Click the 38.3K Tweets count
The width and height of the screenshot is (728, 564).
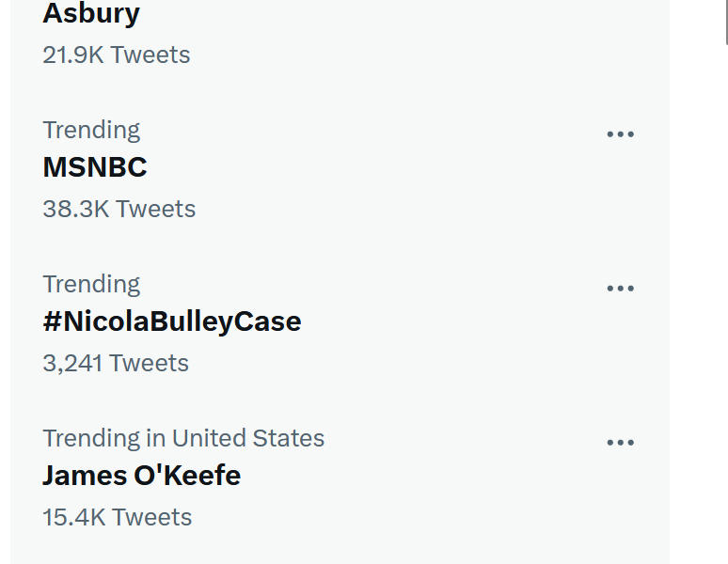click(119, 209)
